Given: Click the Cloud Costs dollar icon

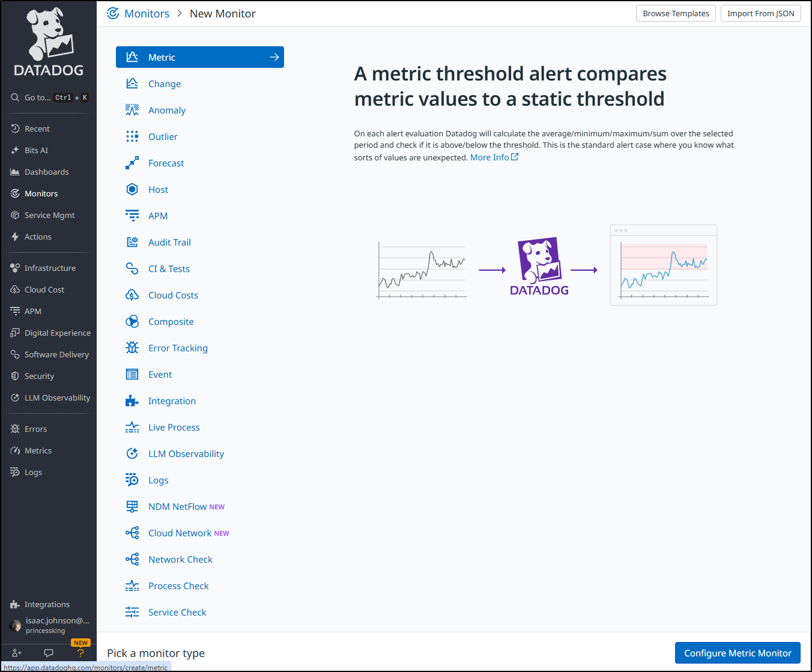Looking at the screenshot, I should pos(132,295).
